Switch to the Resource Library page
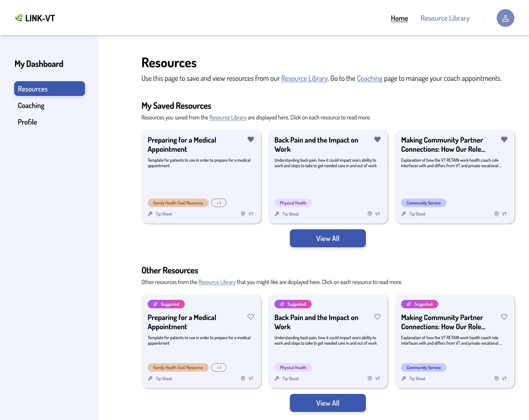529x420 pixels. (445, 18)
